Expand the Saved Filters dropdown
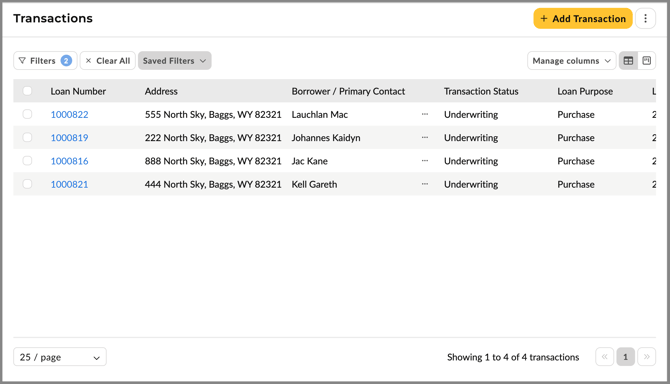670x384 pixels. coord(174,61)
